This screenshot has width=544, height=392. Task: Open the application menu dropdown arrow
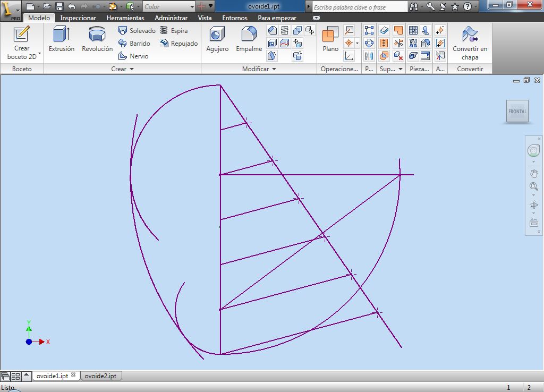18,11
